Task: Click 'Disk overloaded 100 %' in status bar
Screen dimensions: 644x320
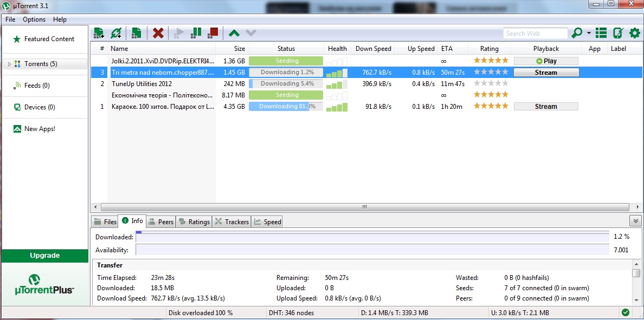Action: click(x=201, y=312)
